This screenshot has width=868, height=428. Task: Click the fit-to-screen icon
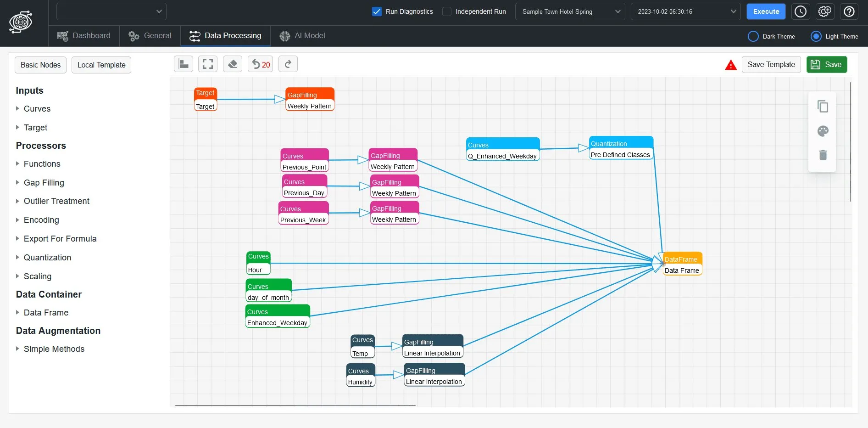208,64
